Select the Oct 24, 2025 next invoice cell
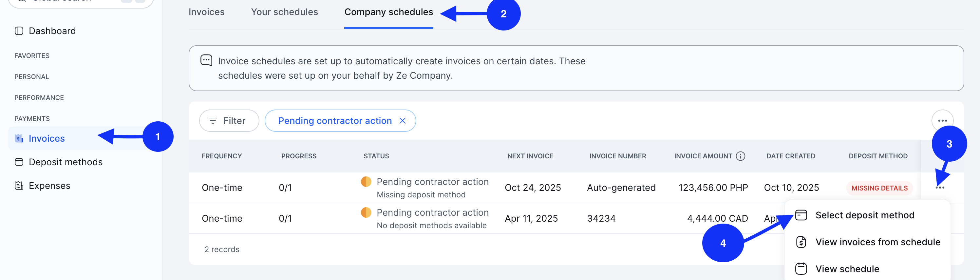The width and height of the screenshot is (980, 280). 533,188
